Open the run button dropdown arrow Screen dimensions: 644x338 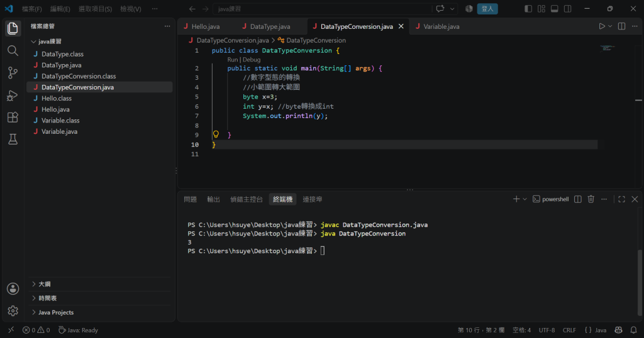[610, 26]
